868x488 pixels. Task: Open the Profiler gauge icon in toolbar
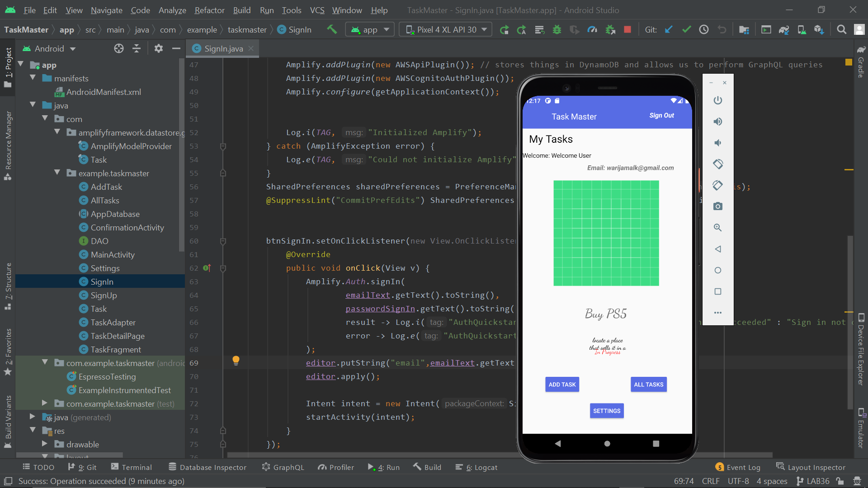click(592, 30)
